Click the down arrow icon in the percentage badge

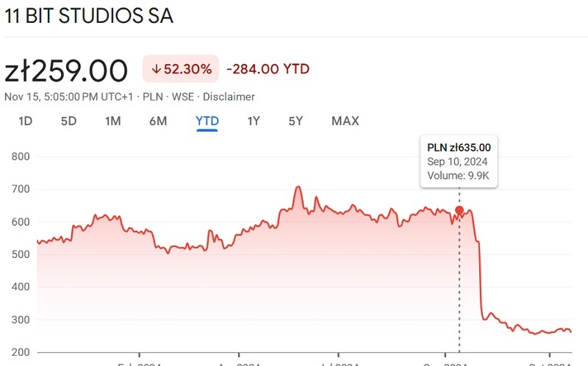[x=156, y=70]
